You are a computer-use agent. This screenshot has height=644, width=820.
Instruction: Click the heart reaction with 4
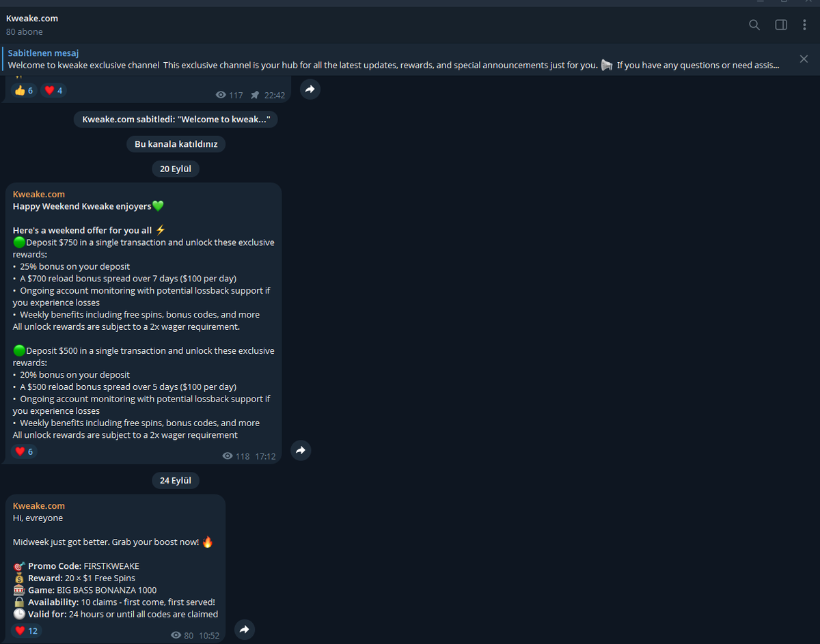(53, 90)
